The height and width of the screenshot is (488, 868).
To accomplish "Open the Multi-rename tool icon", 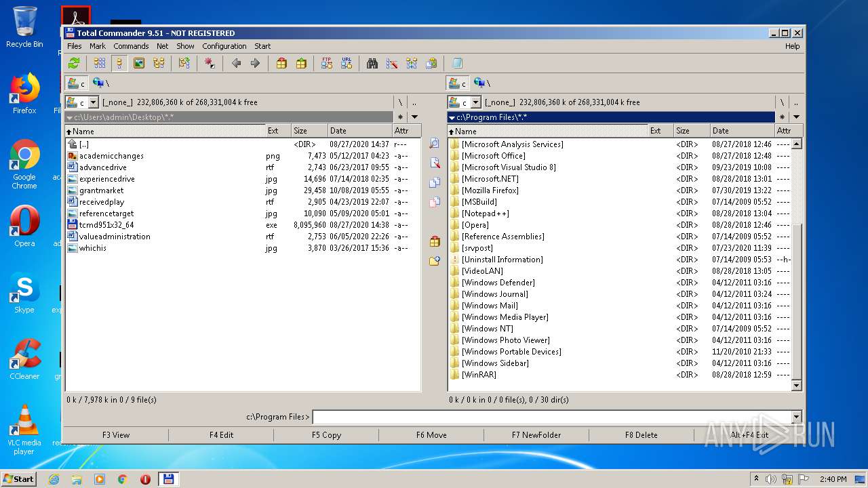I will [392, 63].
